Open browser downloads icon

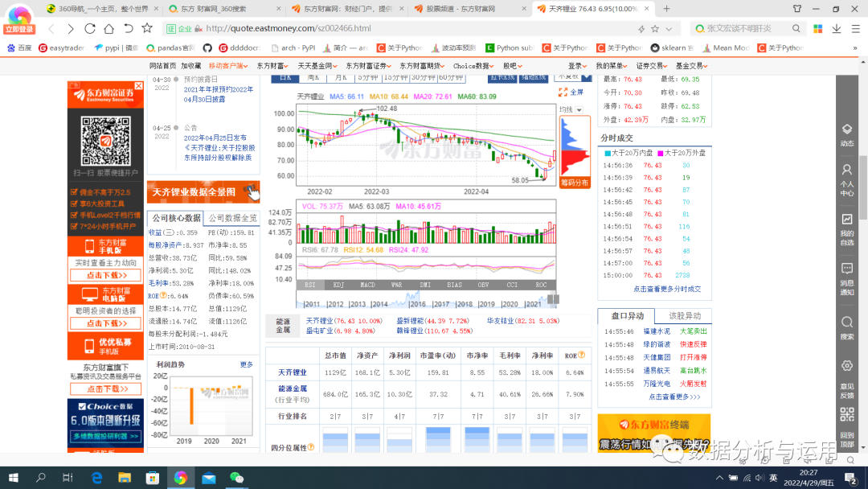(x=837, y=28)
